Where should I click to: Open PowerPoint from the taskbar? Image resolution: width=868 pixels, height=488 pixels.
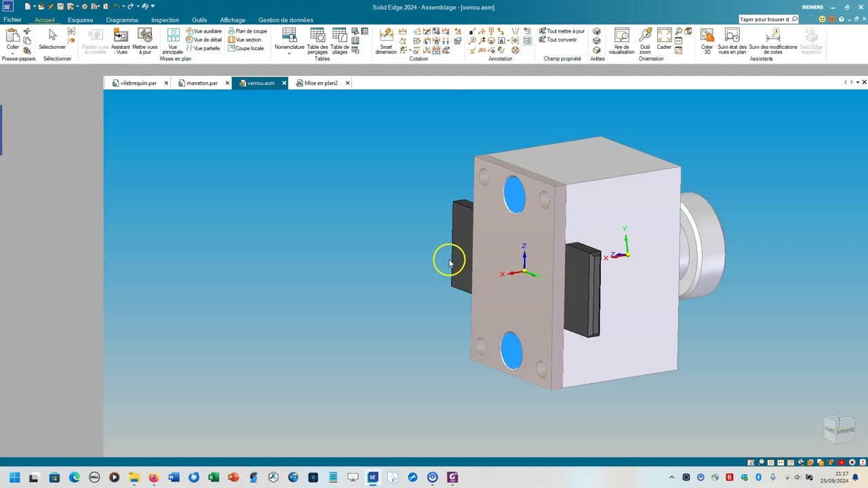click(x=233, y=477)
